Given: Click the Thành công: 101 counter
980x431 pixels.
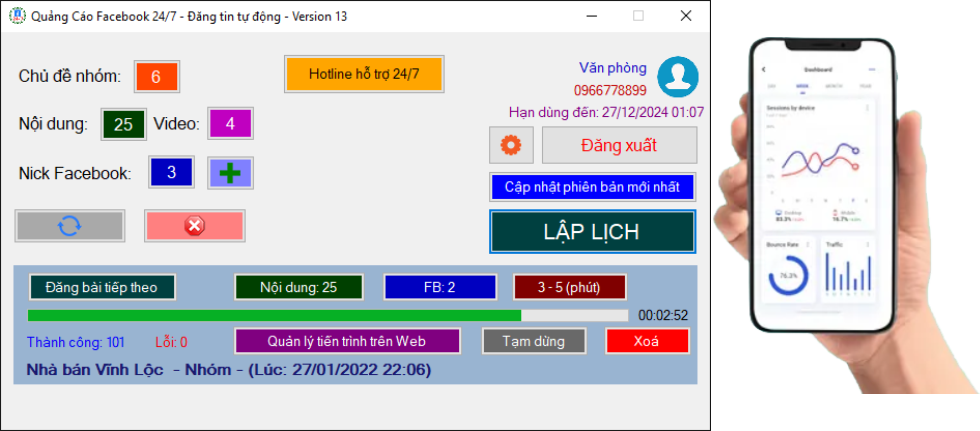Looking at the screenshot, I should (x=76, y=342).
